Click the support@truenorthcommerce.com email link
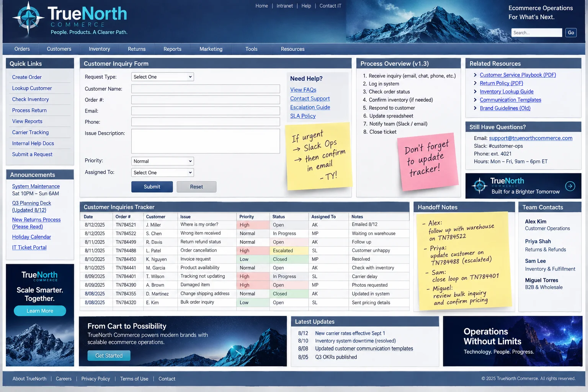 point(531,138)
